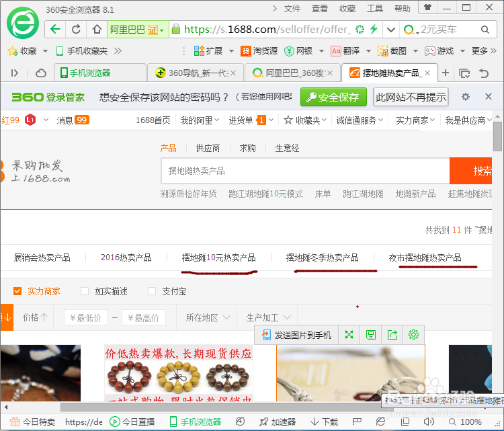The width and height of the screenshot is (504, 431).
Task: Open address bar history dropdown arrow
Action: point(391,30)
